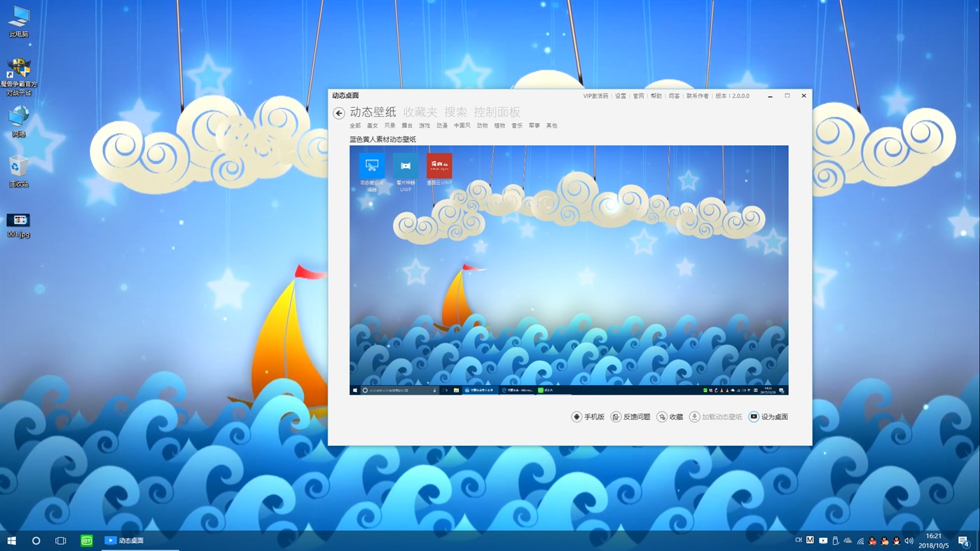Open a QQ penguin icon in system tray
Screen dimensions: 980x551
(x=872, y=540)
